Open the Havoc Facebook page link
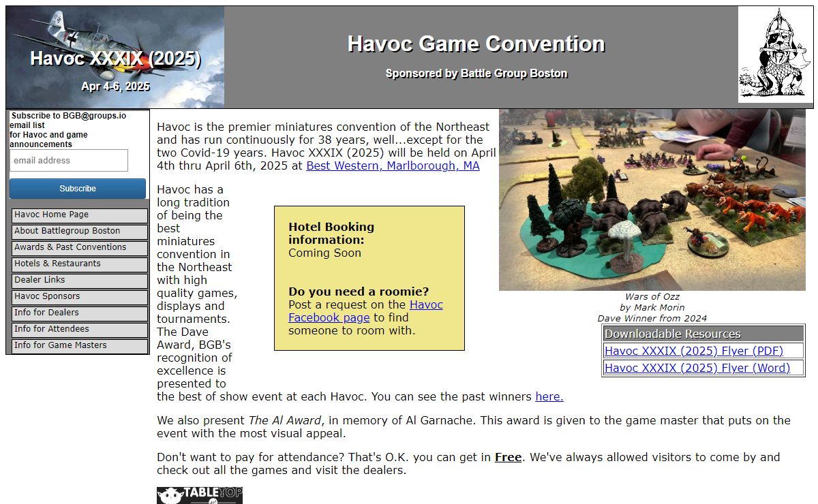The image size is (818, 504). (x=365, y=311)
